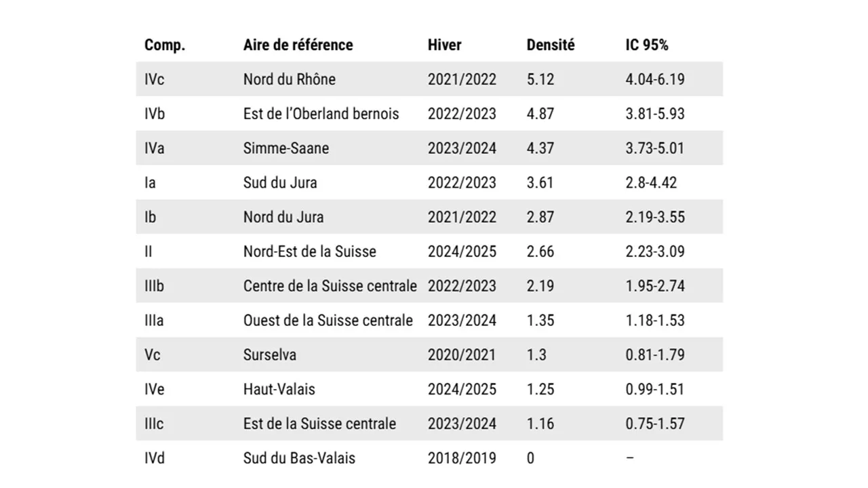Click the Surselva cell
The width and height of the screenshot is (868, 488).
270,355
